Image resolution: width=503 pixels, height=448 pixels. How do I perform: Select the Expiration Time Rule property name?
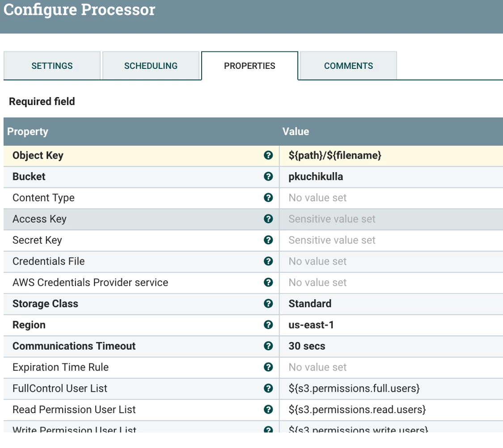pos(61,367)
